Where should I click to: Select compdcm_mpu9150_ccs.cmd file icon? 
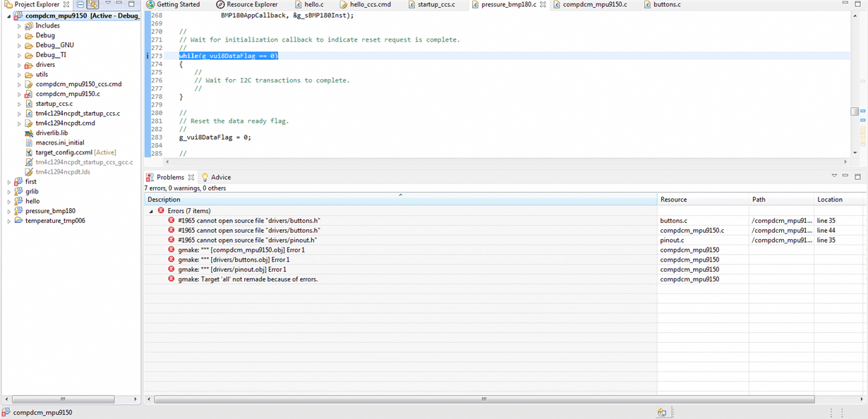(29, 84)
